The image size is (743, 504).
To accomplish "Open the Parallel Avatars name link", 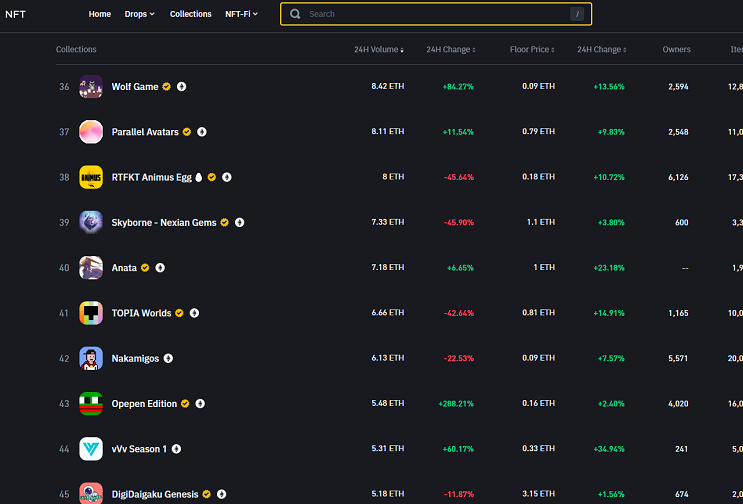I will (x=145, y=132).
